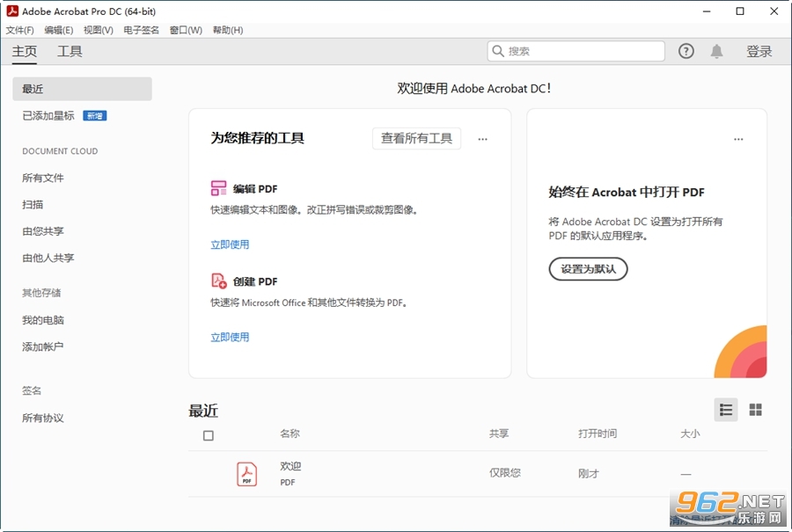Screen dimensions: 792x532
Task: Switch to the 主页 tab
Action: point(25,52)
